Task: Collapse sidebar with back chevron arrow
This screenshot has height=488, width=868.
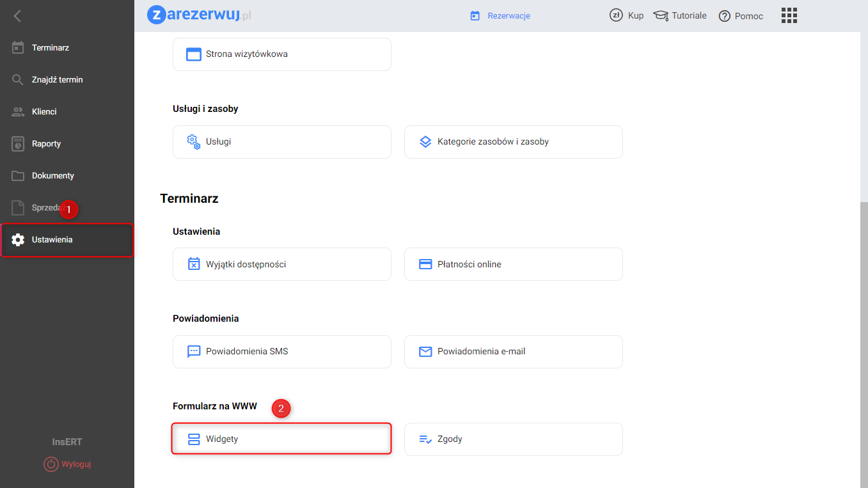Action: [17, 16]
